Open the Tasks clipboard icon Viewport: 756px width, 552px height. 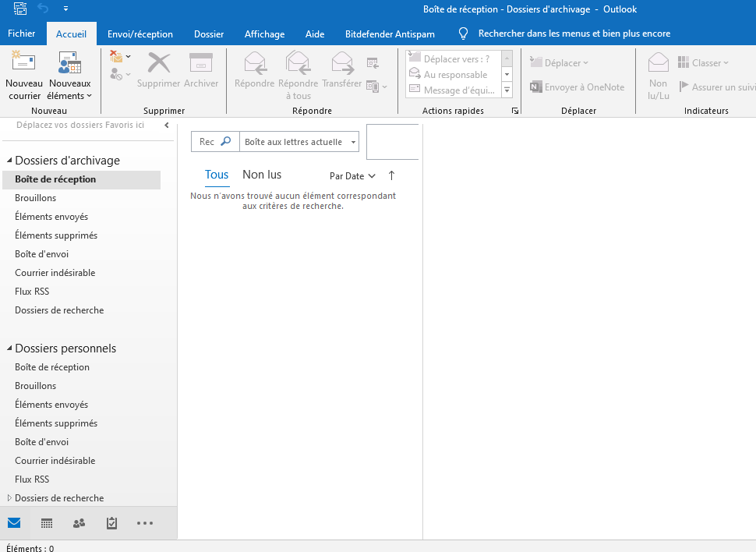[112, 523]
